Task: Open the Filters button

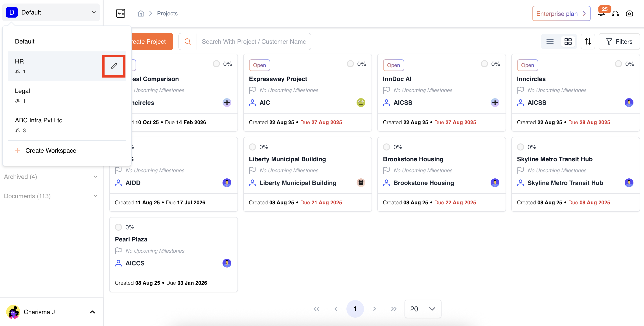Action: coord(619,42)
